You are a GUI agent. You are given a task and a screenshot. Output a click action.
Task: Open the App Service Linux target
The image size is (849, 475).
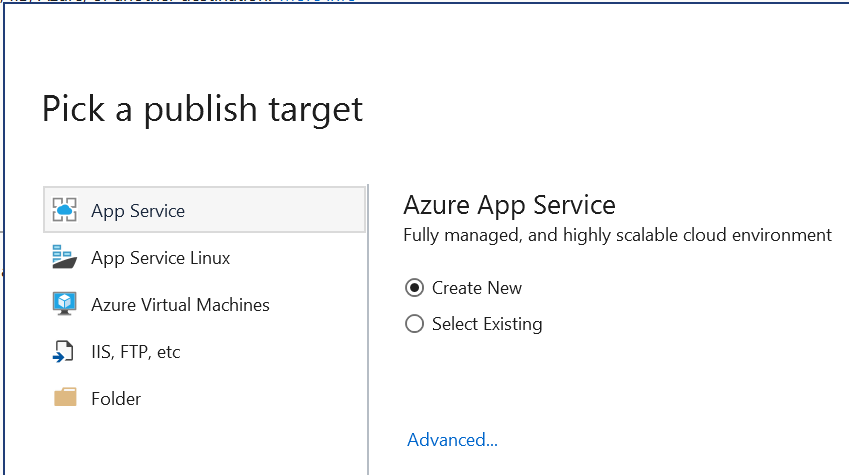click(x=160, y=258)
